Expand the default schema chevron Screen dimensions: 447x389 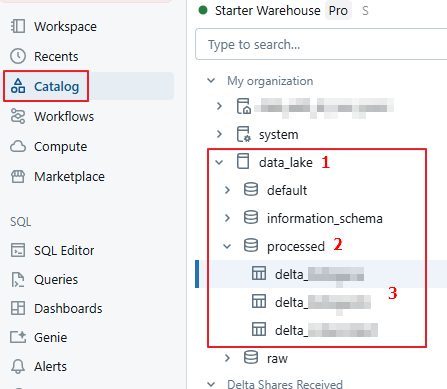[227, 190]
